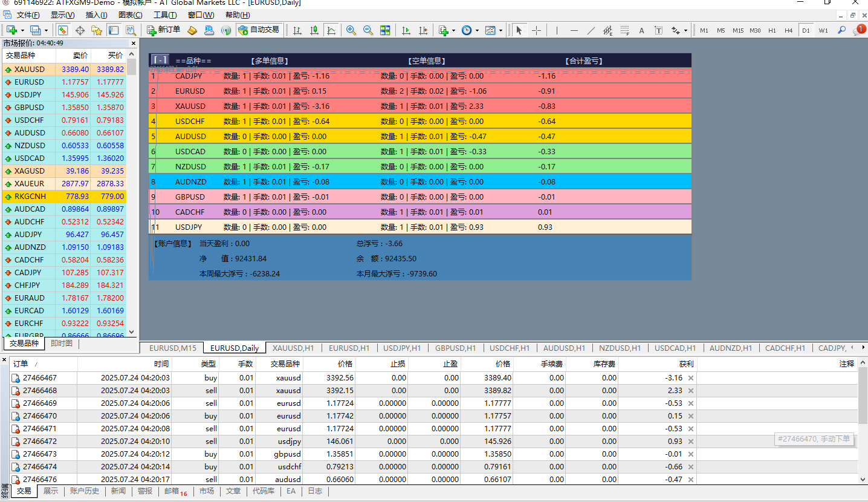Enable the H1 timeframe button

point(772,30)
